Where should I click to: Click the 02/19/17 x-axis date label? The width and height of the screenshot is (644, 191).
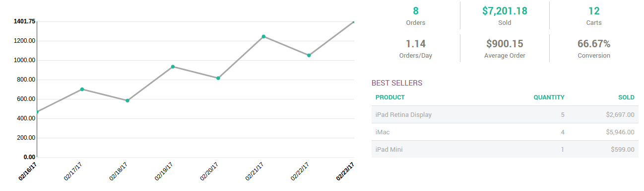164,171
